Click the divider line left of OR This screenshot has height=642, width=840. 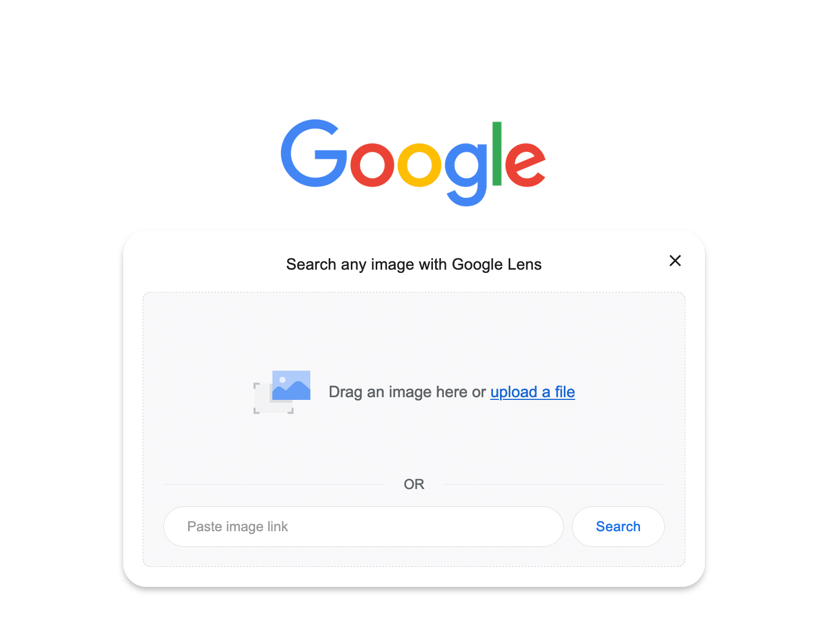point(274,484)
